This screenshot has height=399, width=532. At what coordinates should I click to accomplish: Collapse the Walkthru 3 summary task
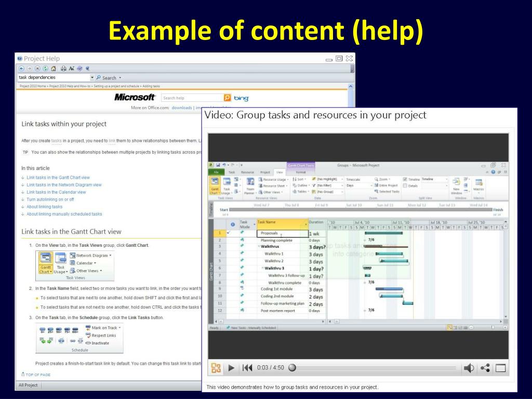[x=262, y=268]
